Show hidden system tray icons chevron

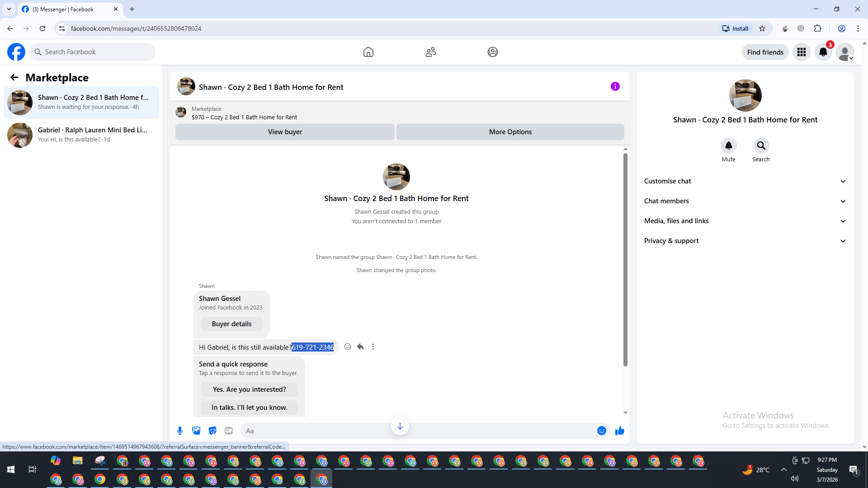click(x=784, y=469)
